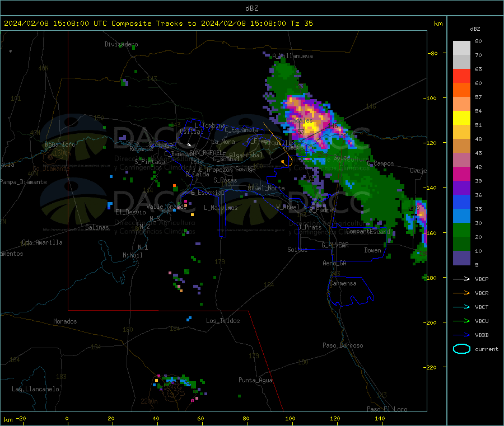Click the cyan VBCT arrow legend icon

461,307
